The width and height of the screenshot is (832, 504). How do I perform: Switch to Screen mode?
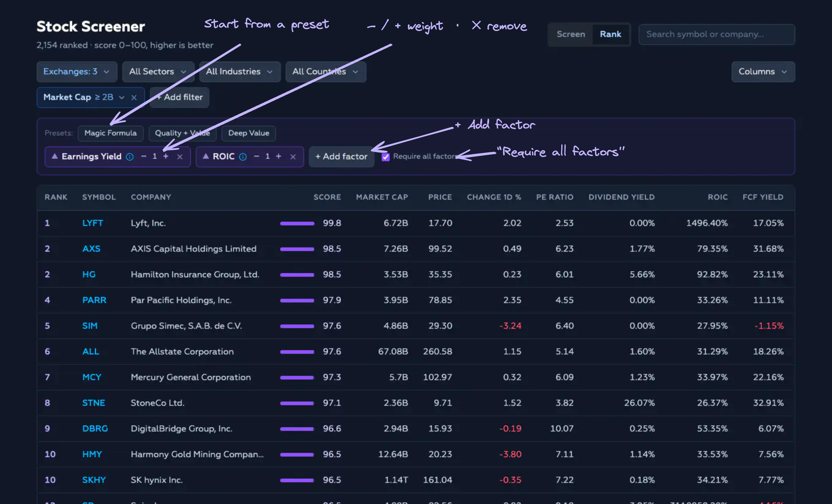(571, 34)
